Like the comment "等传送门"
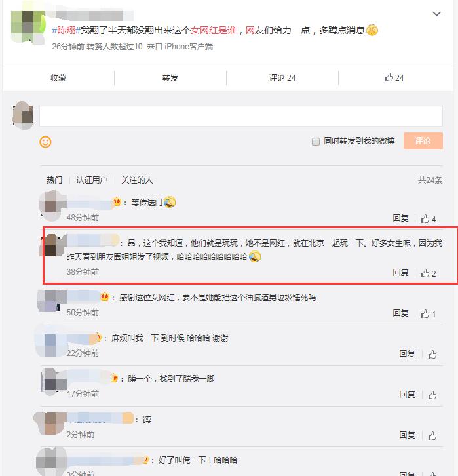458x476 pixels. pos(429,219)
